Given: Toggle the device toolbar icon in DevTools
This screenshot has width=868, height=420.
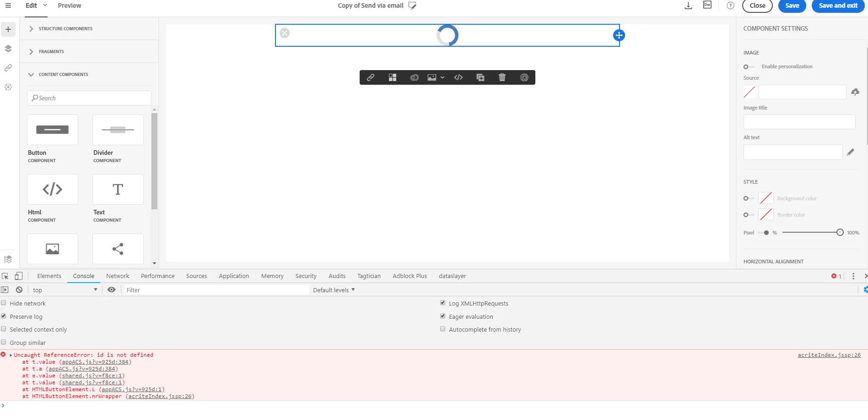Looking at the screenshot, I should [19, 276].
